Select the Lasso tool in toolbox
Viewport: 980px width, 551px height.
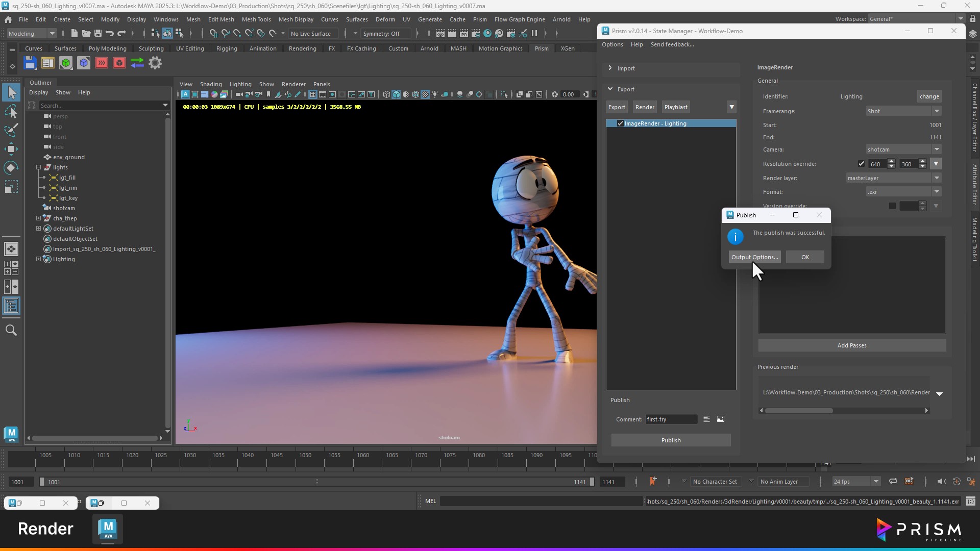[x=11, y=111]
